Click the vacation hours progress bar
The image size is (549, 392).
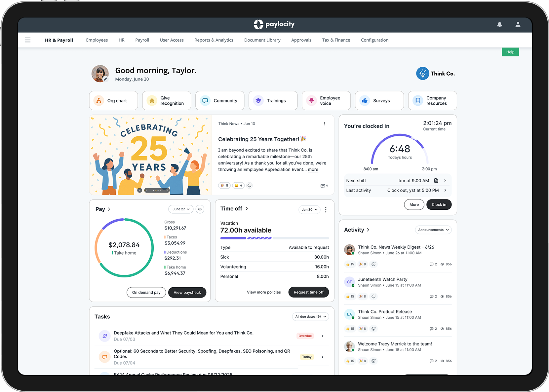[x=274, y=238]
